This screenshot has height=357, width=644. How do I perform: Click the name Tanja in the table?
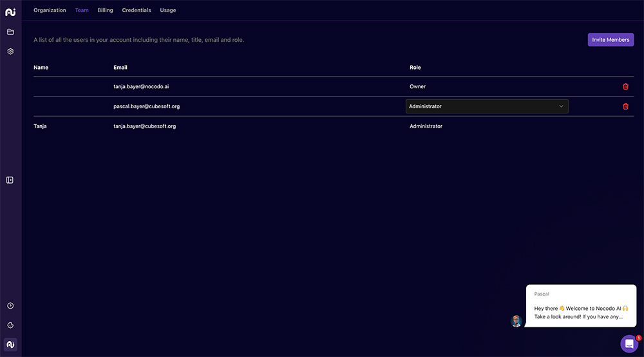point(40,126)
